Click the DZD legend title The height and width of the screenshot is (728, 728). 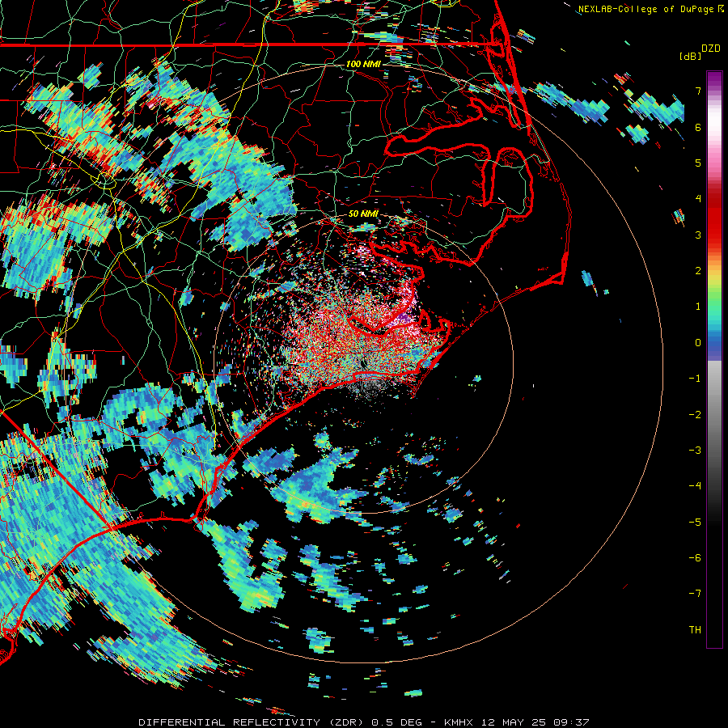[711, 49]
